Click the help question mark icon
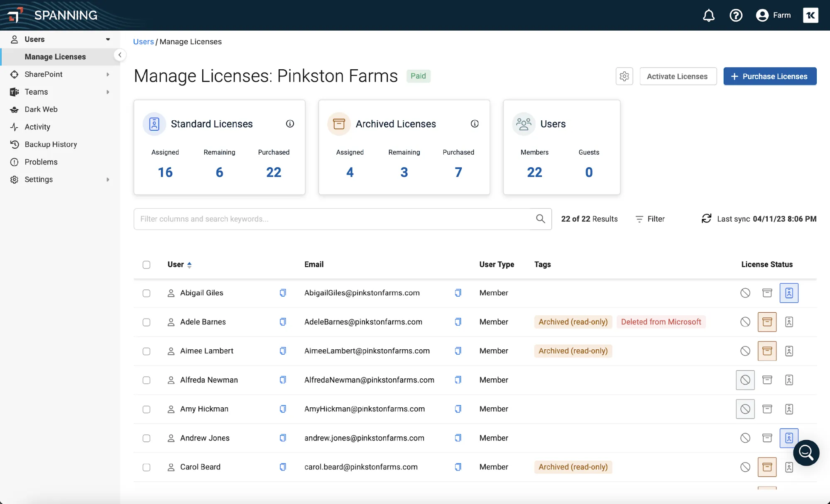 736,15
